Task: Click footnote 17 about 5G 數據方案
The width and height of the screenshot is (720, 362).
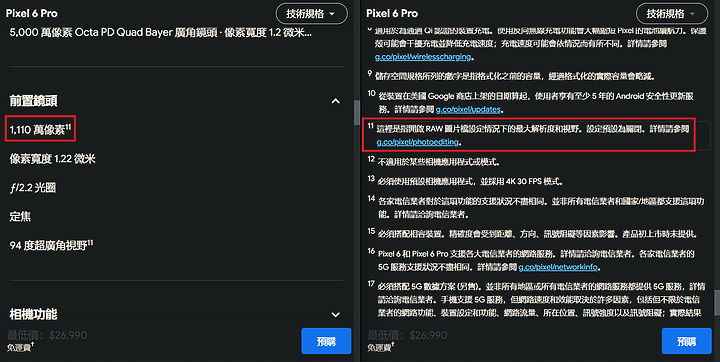Action: point(536,300)
